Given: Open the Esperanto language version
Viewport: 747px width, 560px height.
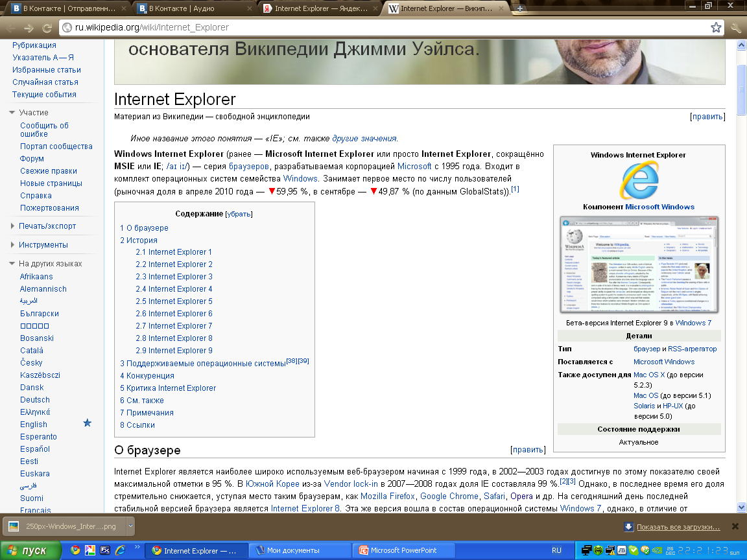Looking at the screenshot, I should point(38,437).
